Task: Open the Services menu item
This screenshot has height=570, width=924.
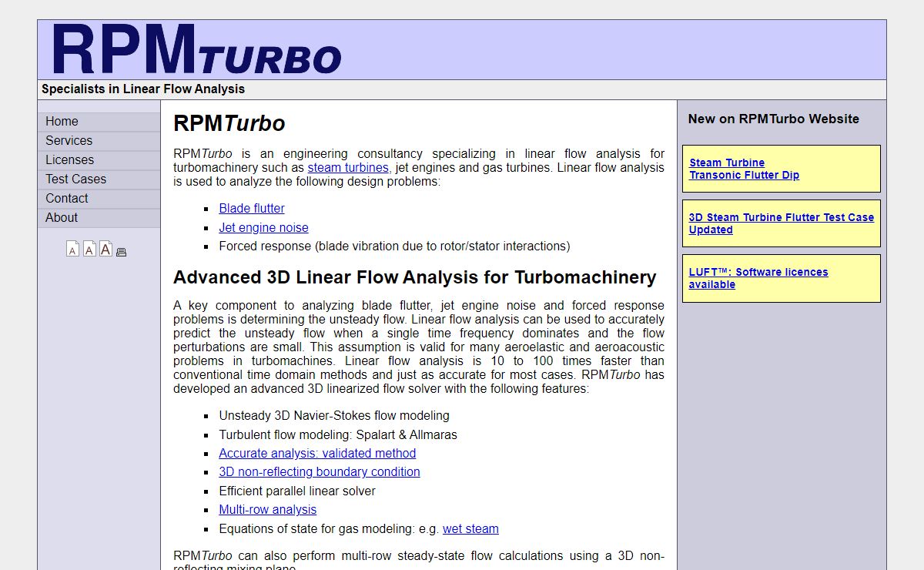Action: tap(99, 141)
